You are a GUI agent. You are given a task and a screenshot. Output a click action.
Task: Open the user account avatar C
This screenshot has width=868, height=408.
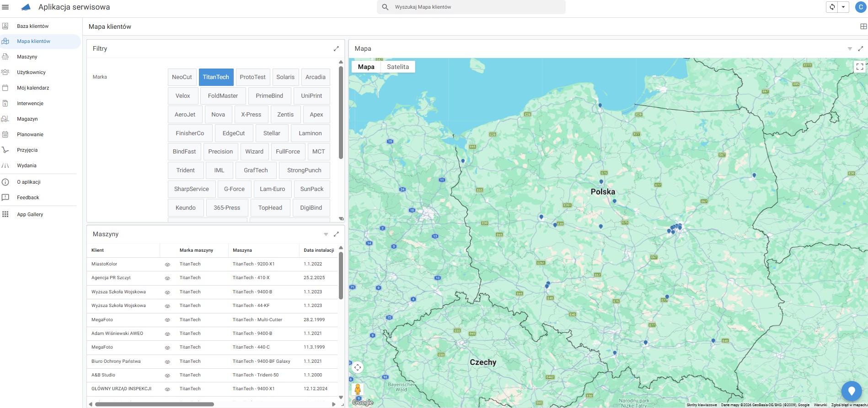pyautogui.click(x=861, y=7)
